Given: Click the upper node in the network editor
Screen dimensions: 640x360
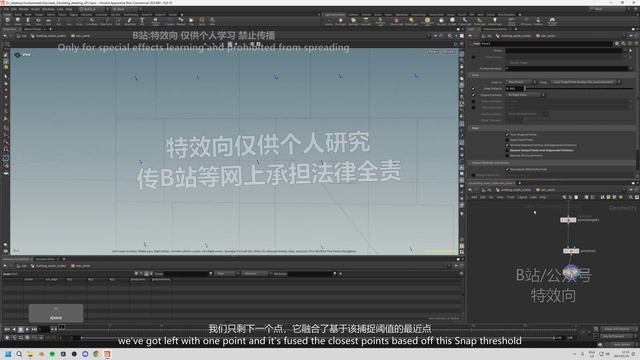Looking at the screenshot, I should 568,220.
